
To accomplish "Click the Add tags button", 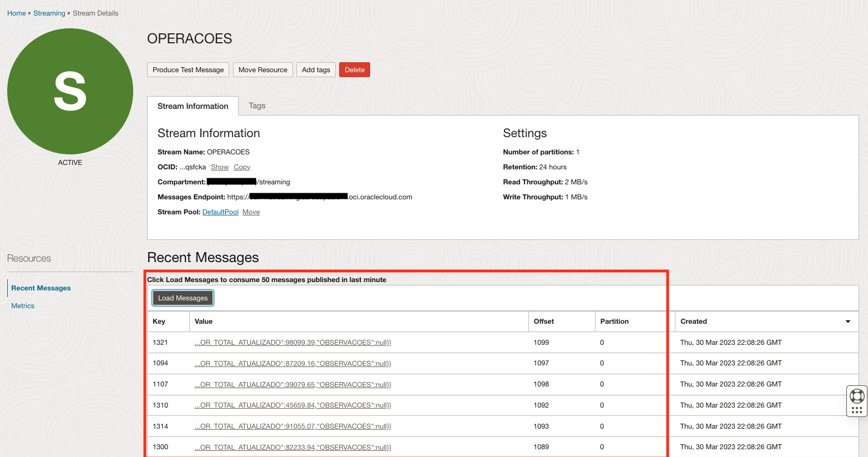I will 316,70.
